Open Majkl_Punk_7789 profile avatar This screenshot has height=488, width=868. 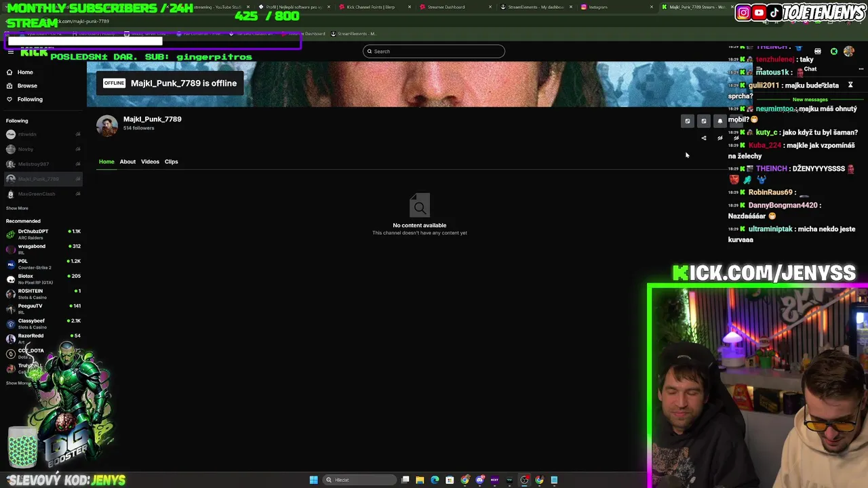click(x=107, y=125)
